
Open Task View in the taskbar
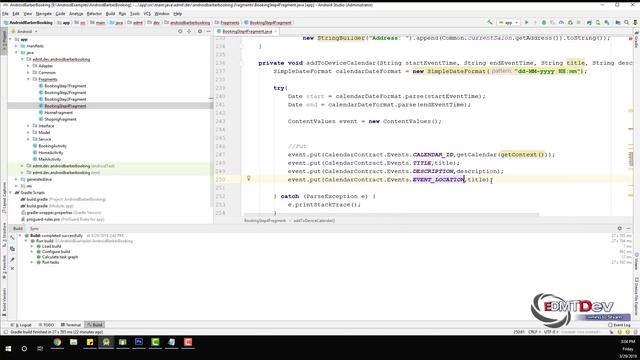pos(40,349)
